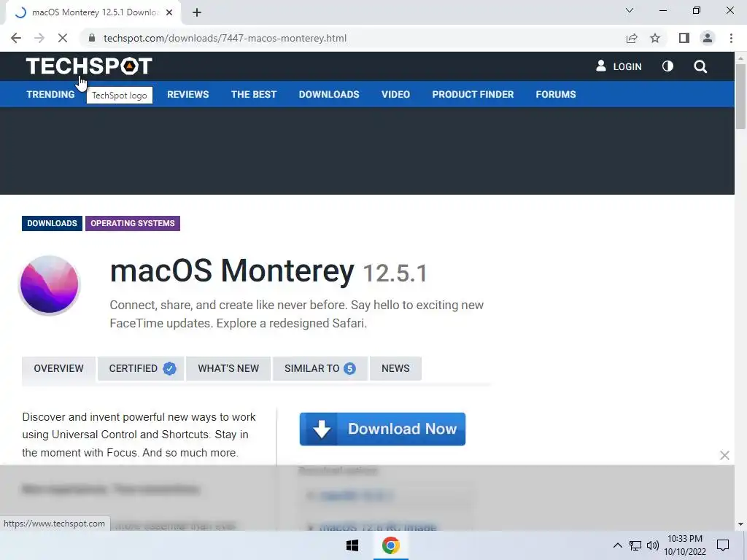The width and height of the screenshot is (747, 560).
Task: Open FORUMS in navigation bar
Action: point(555,94)
